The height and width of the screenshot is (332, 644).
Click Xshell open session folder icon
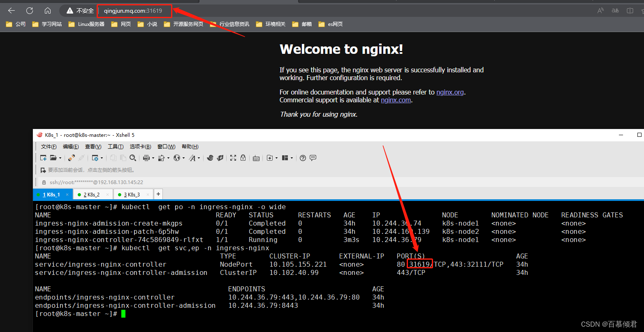53,158
